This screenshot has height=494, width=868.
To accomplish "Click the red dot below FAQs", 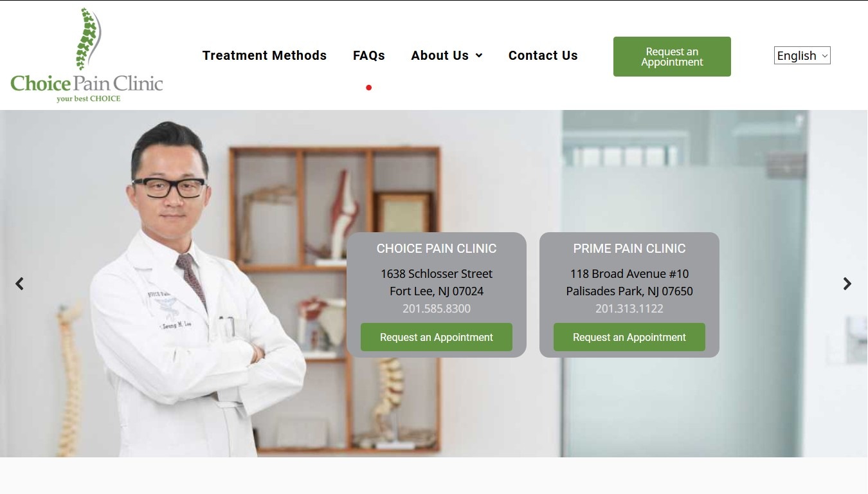I will 369,87.
